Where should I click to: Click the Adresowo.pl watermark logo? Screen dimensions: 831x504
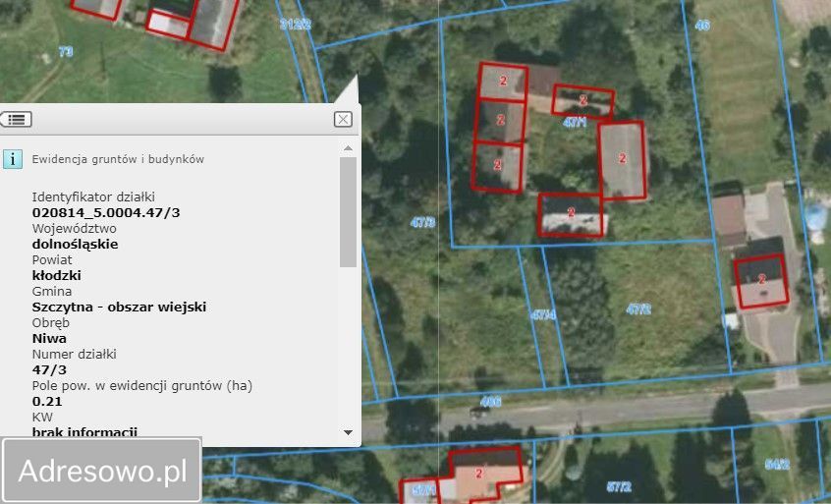pyautogui.click(x=102, y=472)
